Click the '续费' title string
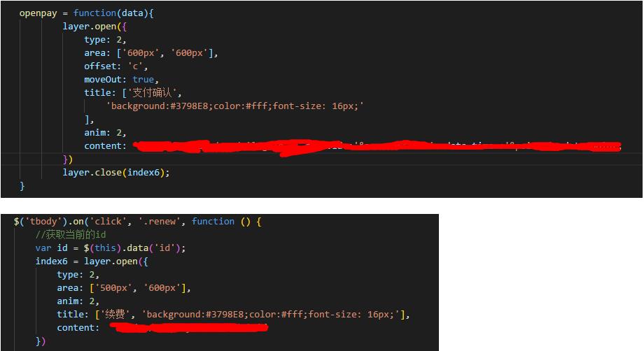Image resolution: width=644 pixels, height=351 pixels. tap(115, 315)
